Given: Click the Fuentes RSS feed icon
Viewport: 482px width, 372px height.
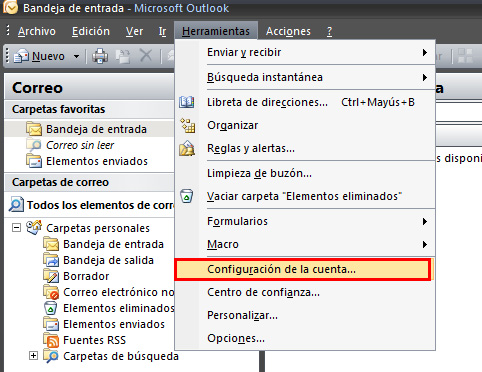Looking at the screenshot, I should pos(51,340).
